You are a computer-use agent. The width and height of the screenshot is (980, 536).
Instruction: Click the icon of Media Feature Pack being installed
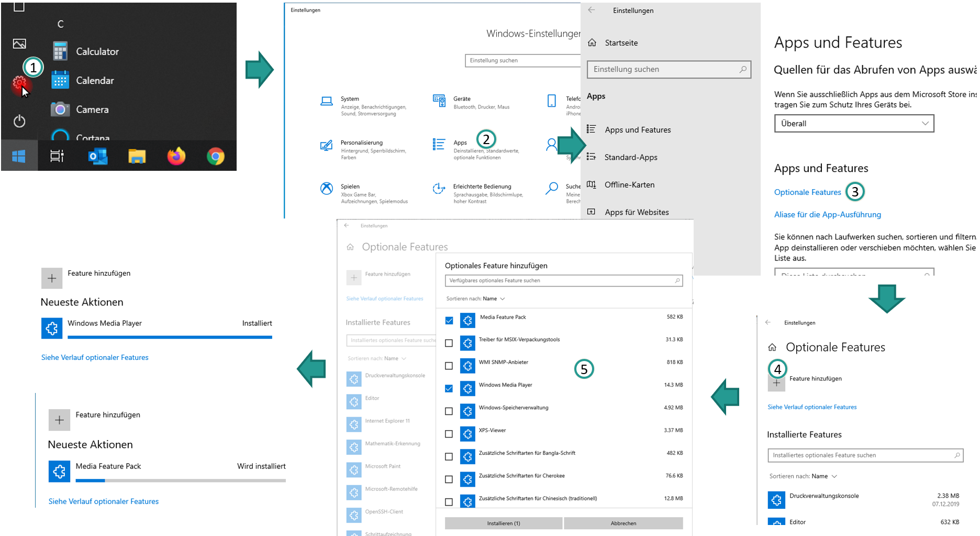[59, 471]
